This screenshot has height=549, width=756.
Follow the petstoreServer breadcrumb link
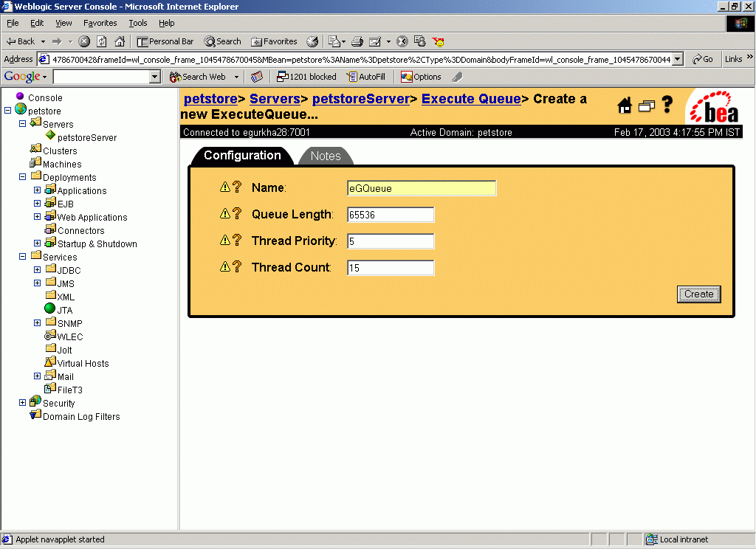361,99
